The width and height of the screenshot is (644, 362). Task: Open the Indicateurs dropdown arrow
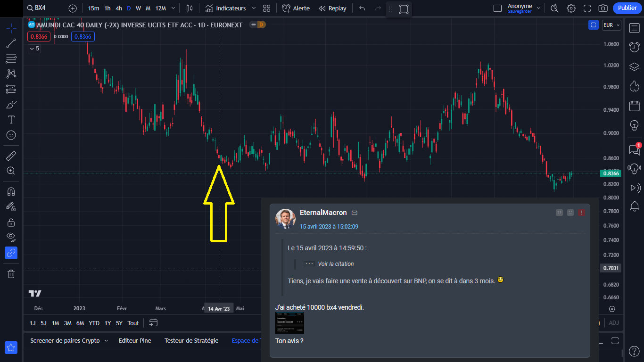tap(254, 8)
